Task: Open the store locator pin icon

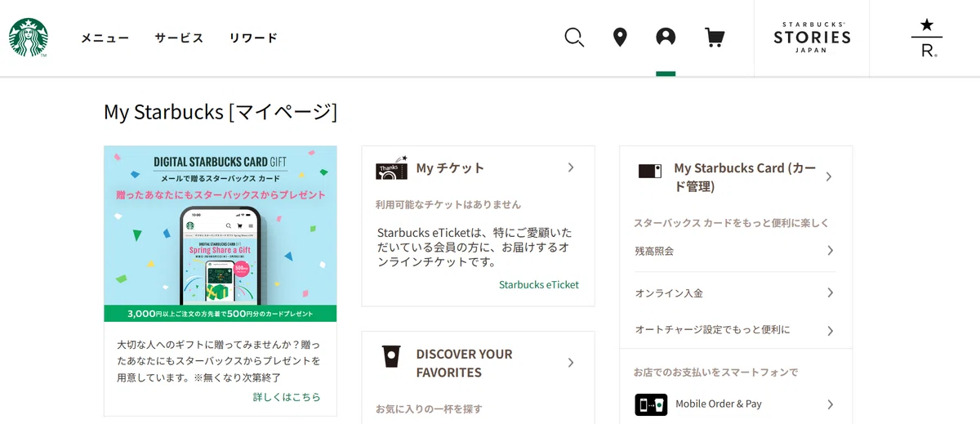Action: pyautogui.click(x=620, y=38)
